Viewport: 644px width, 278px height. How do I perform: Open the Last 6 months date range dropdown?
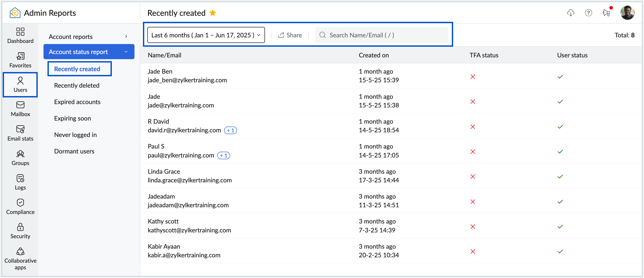tap(206, 35)
